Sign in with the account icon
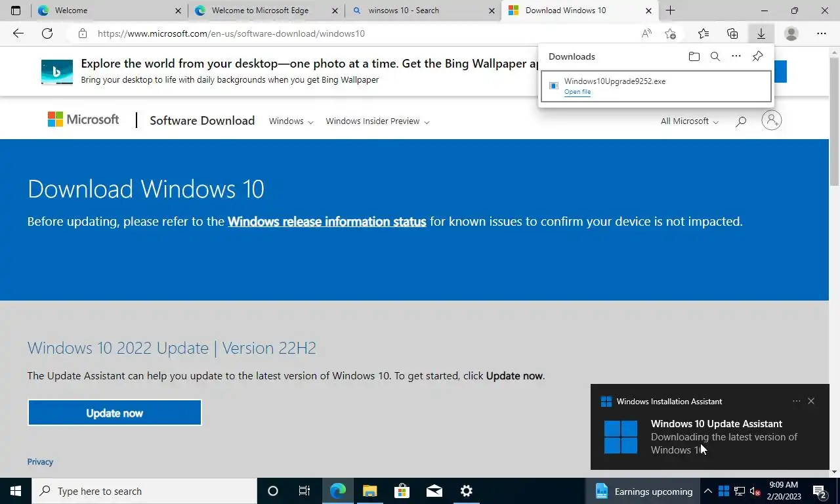 (772, 120)
